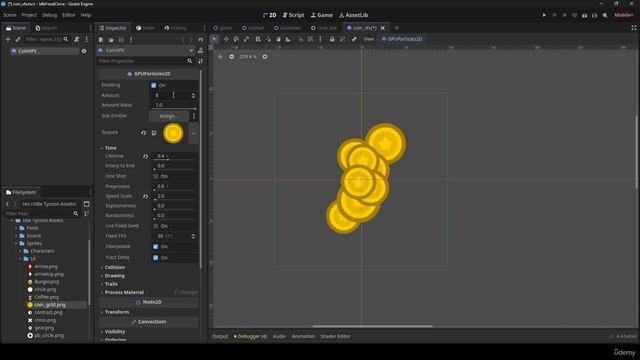Toggle the Fract Delta checkbox
The image size is (640, 360).
pyautogui.click(x=156, y=258)
